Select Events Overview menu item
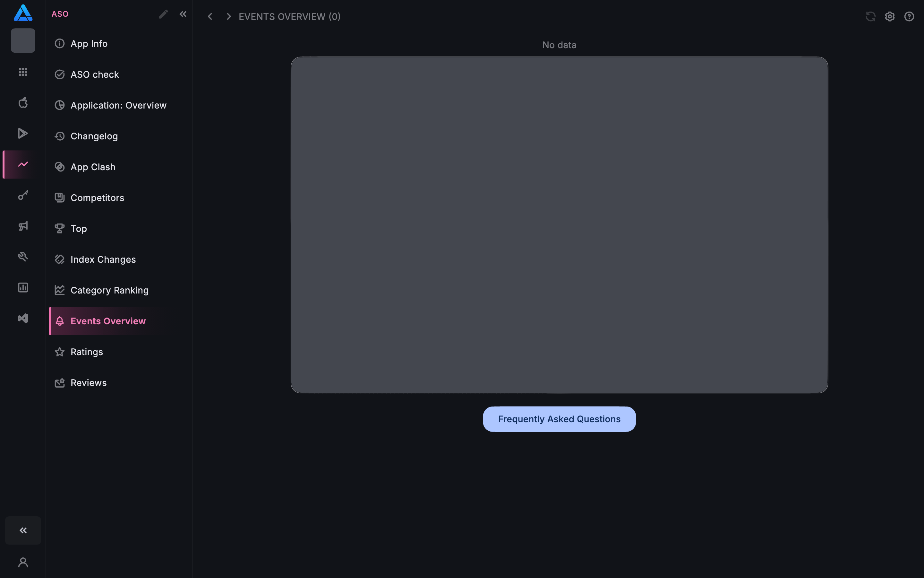Screen dimensions: 924x578 [x=119, y=321]
